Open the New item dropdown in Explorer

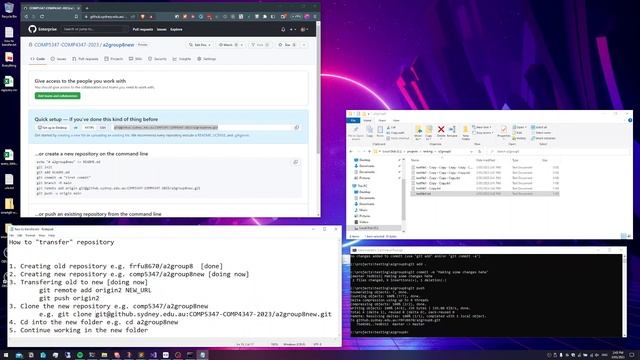pos(482,127)
